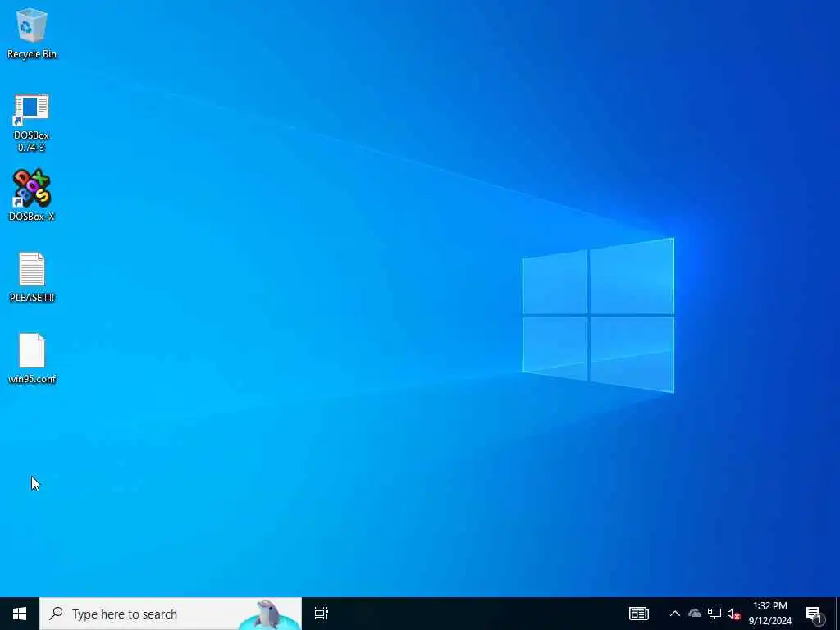Open the clock showing 1:32 PM
Image resolution: width=840 pixels, height=630 pixels.
click(769, 614)
